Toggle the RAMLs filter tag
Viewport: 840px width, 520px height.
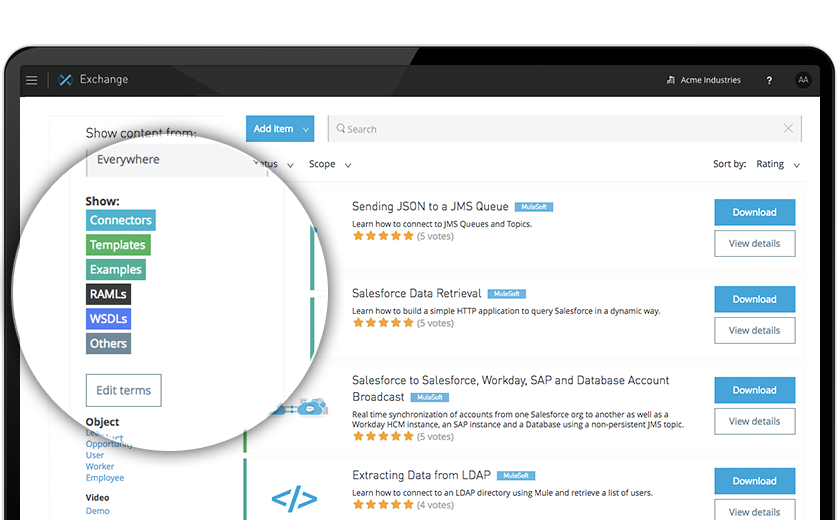click(x=108, y=294)
